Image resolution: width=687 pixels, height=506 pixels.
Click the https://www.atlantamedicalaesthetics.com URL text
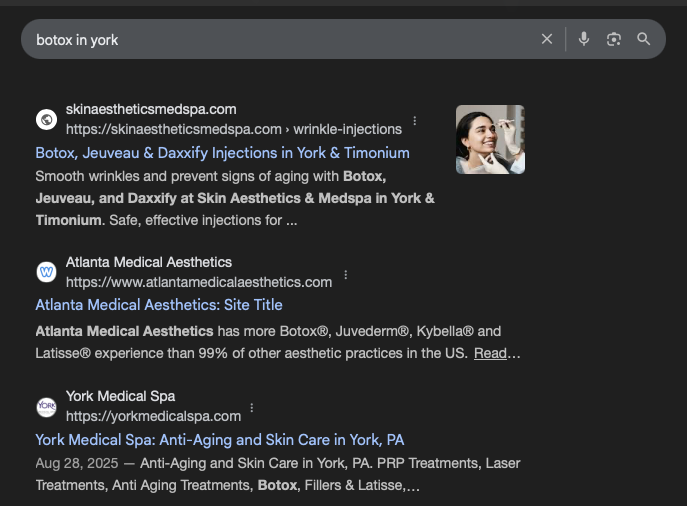click(x=199, y=282)
